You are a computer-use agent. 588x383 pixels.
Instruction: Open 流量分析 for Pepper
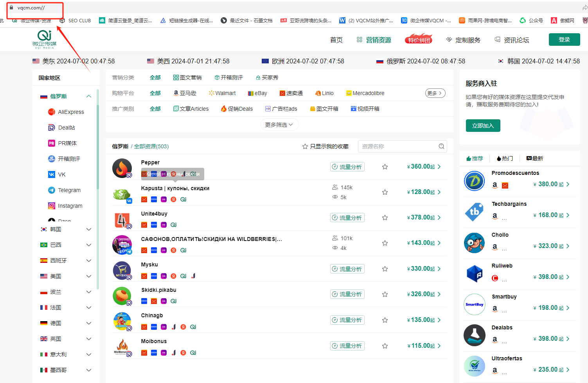coord(347,167)
